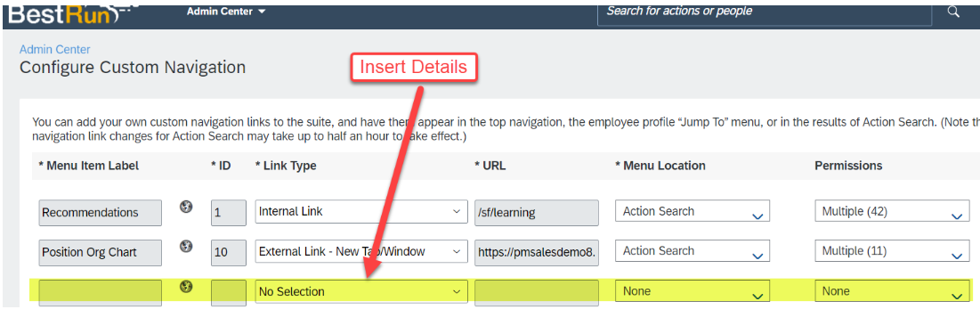Click the empty ID field in highlighted row
980x334 pixels.
pyautogui.click(x=229, y=293)
